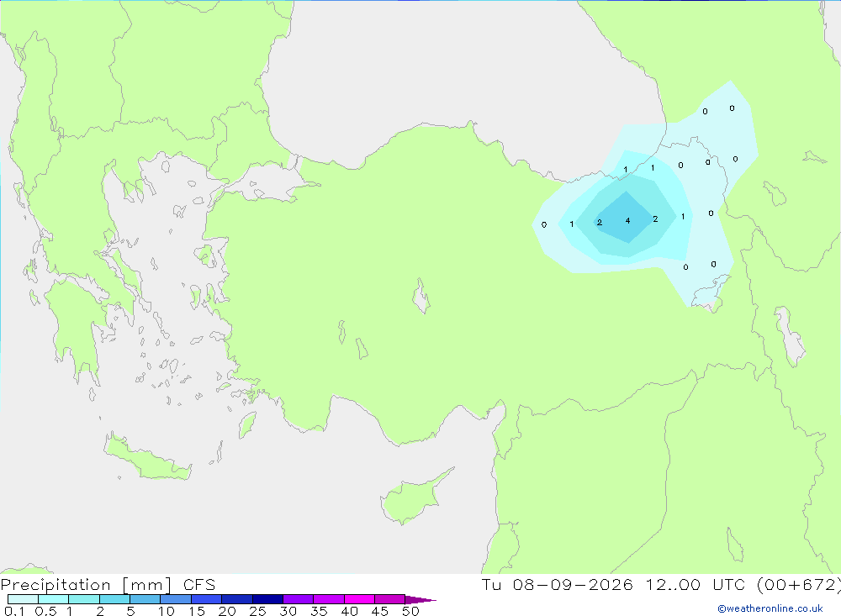Click the 40–45 mm magenta legend swatch
841x616 pixels.
(x=359, y=599)
